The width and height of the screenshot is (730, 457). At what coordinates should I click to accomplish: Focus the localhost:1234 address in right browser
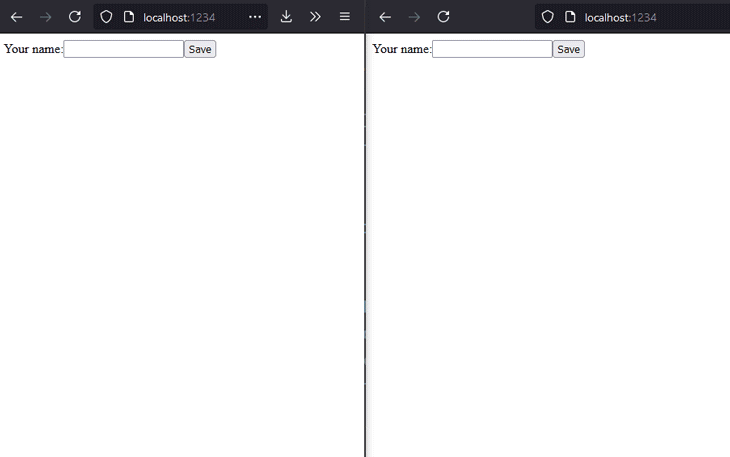pos(621,18)
